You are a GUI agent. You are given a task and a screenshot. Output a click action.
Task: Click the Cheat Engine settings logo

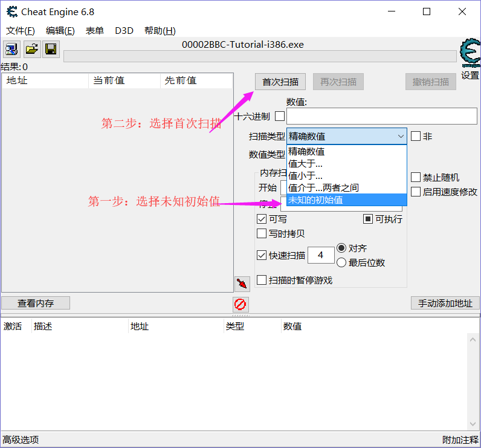click(x=470, y=53)
